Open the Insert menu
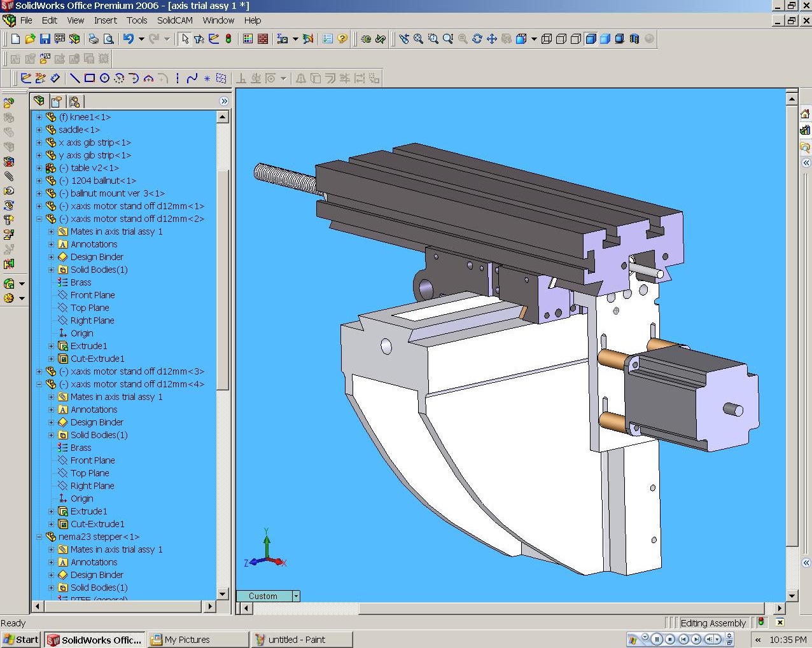The height and width of the screenshot is (648, 812). (105, 20)
